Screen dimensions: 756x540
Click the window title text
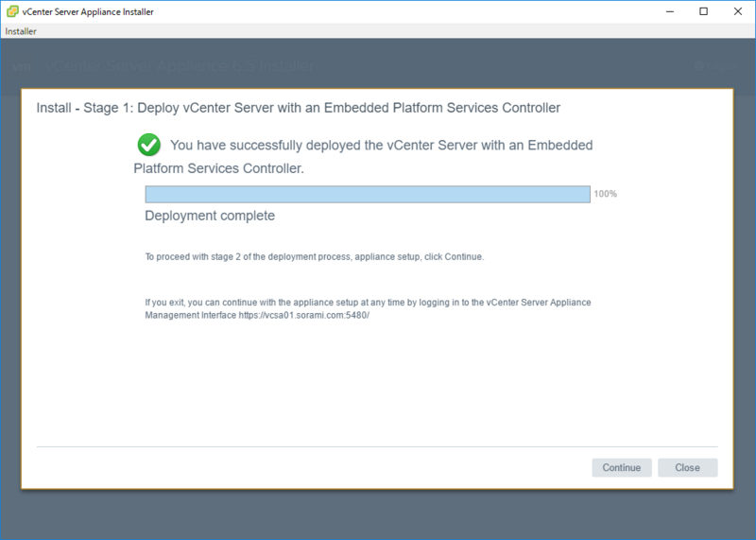pyautogui.click(x=88, y=12)
